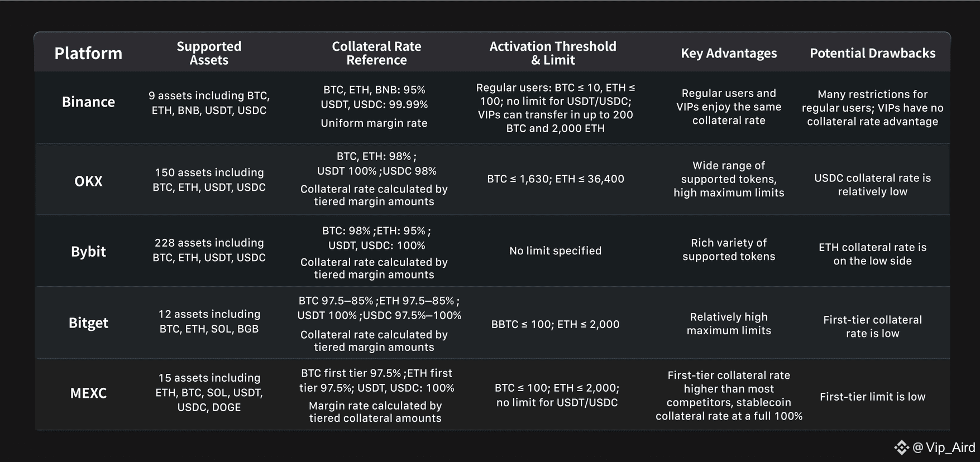Select the Potential Drawbacks column header
Screen dimensions: 980x462
click(873, 53)
